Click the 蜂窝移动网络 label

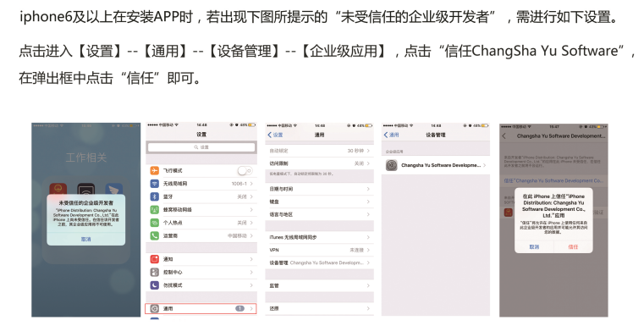(x=178, y=210)
